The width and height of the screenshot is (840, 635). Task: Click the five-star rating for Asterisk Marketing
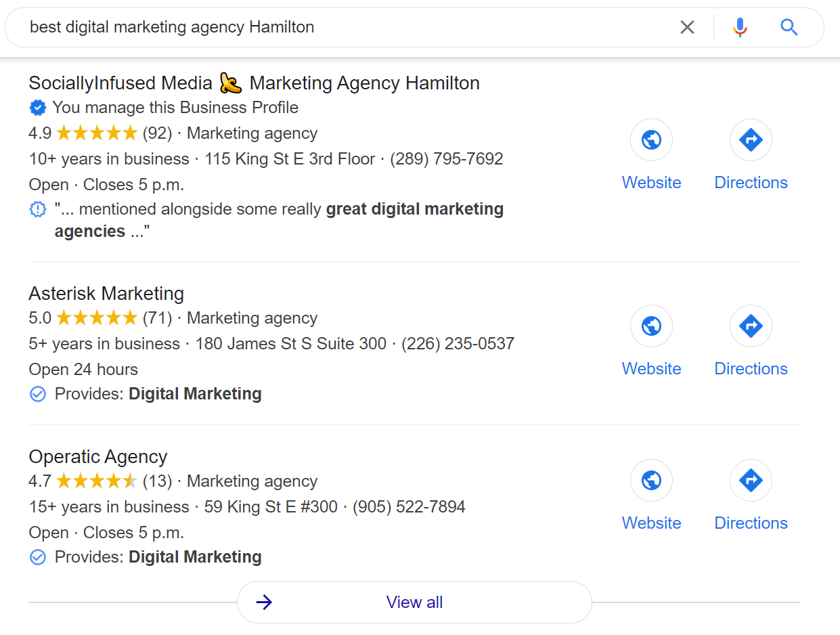(97, 318)
